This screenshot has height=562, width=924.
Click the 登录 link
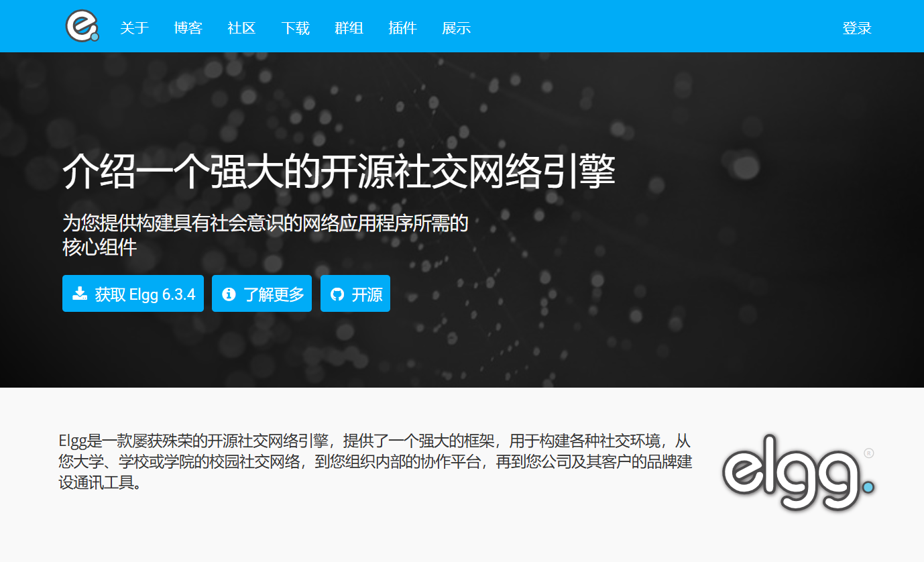tap(857, 28)
